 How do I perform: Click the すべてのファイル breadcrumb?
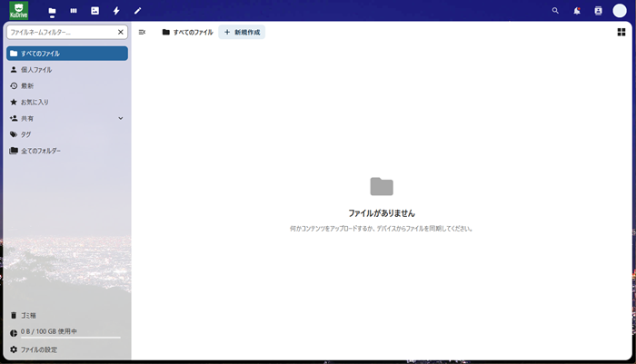click(187, 32)
